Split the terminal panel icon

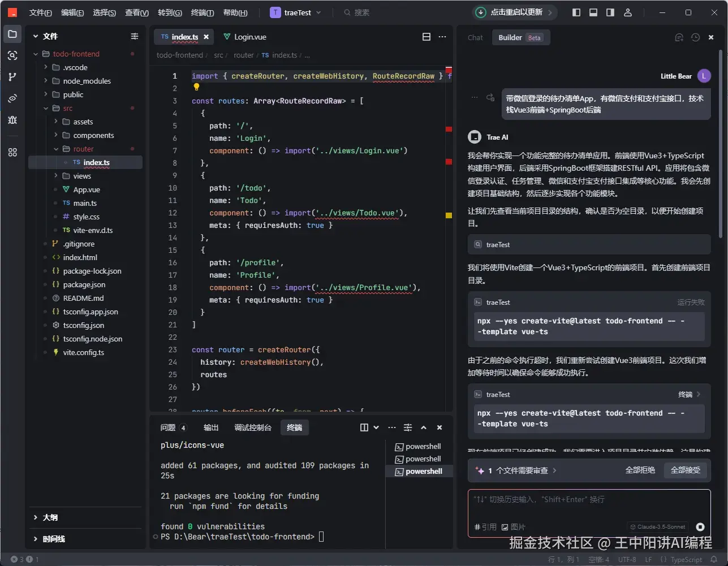(364, 427)
